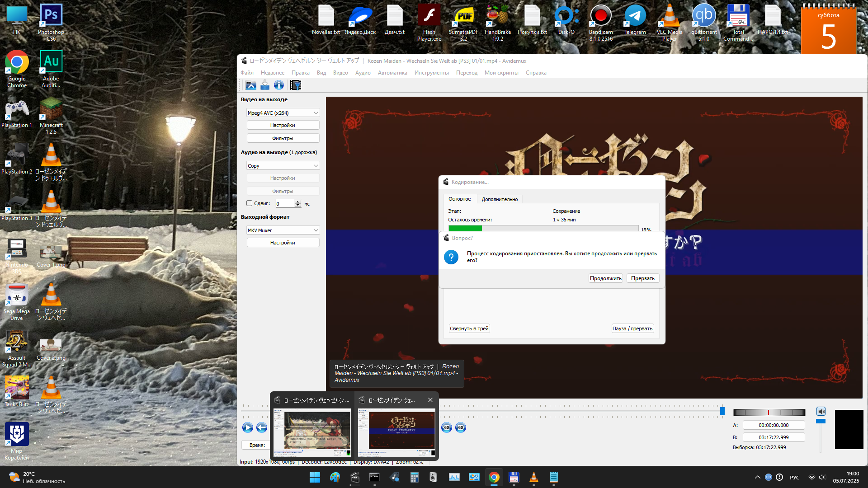This screenshot has height=488, width=868.
Task: Switch to the Дополнительно tab
Action: (x=500, y=199)
